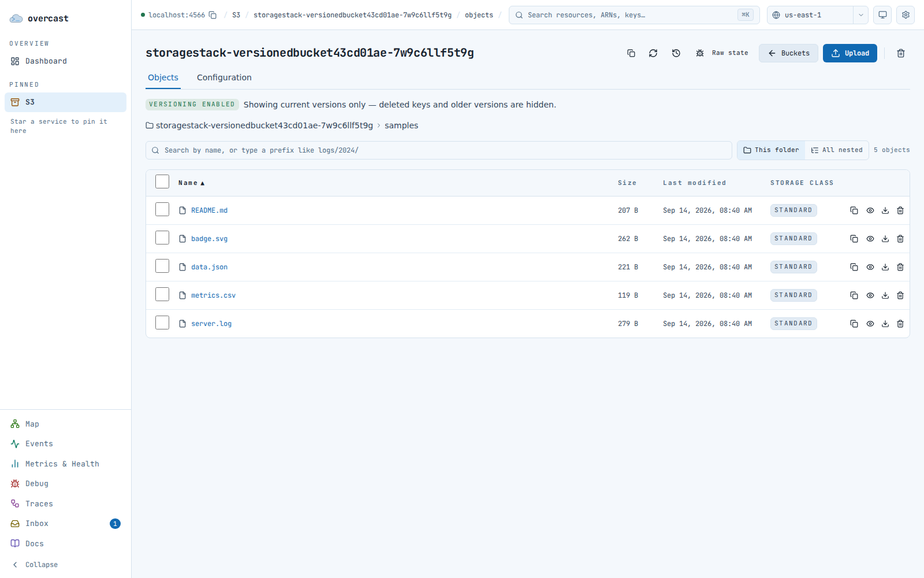This screenshot has width=924, height=578.
Task: Open the Events sidebar item
Action: 65,444
